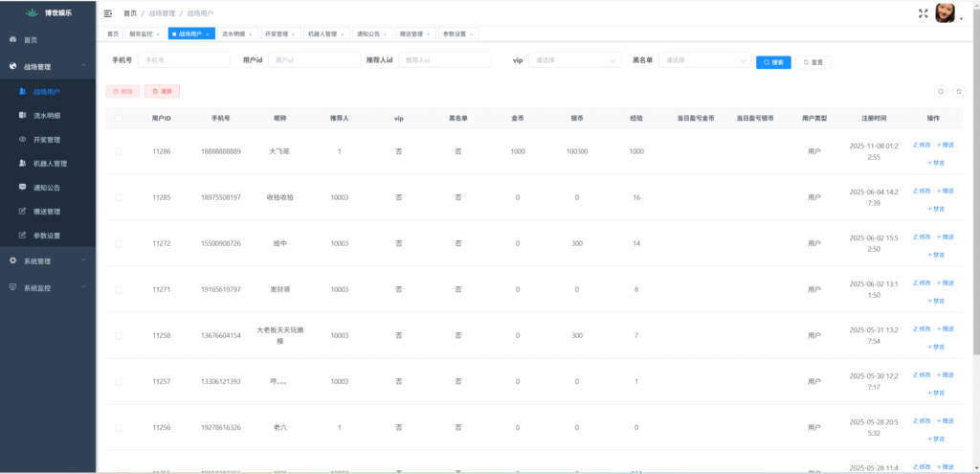
Task: Select the checkbox for user 11256
Action: (x=119, y=428)
